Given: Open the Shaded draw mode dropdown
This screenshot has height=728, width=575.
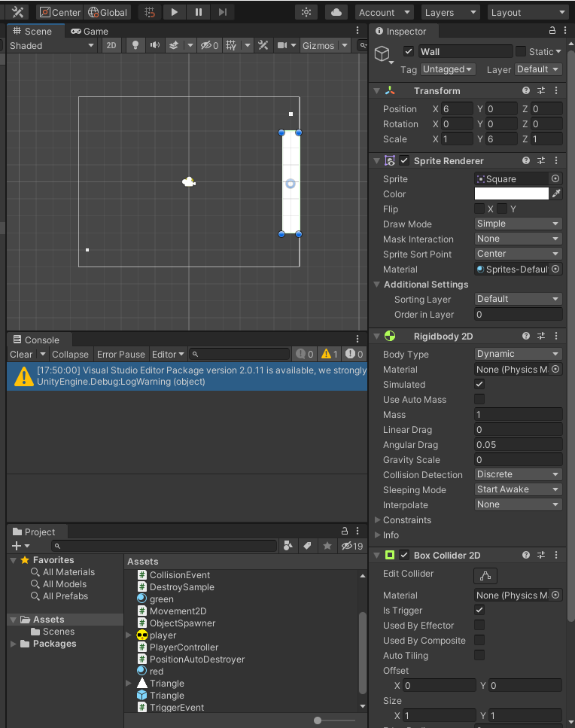Looking at the screenshot, I should point(51,45).
